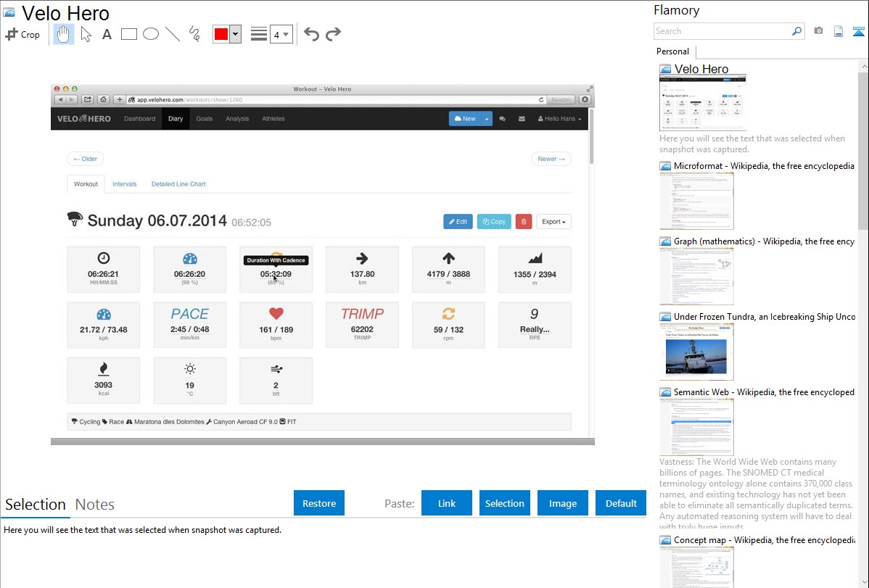Choose the text annotation tool

point(107,34)
